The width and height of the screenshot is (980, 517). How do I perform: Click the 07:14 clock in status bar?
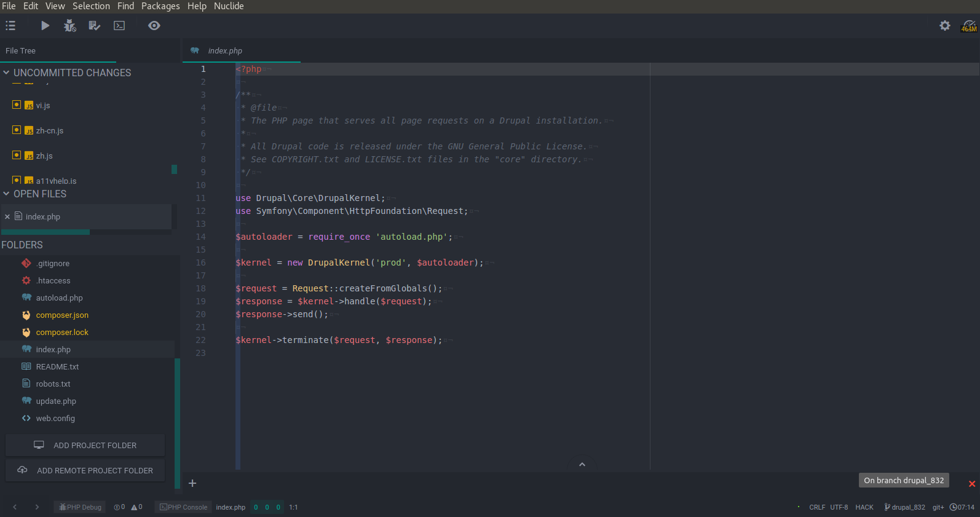pos(962,507)
